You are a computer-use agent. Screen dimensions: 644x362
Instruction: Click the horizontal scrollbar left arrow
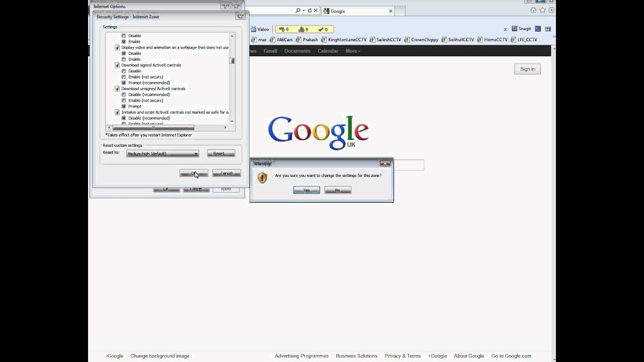(x=108, y=128)
